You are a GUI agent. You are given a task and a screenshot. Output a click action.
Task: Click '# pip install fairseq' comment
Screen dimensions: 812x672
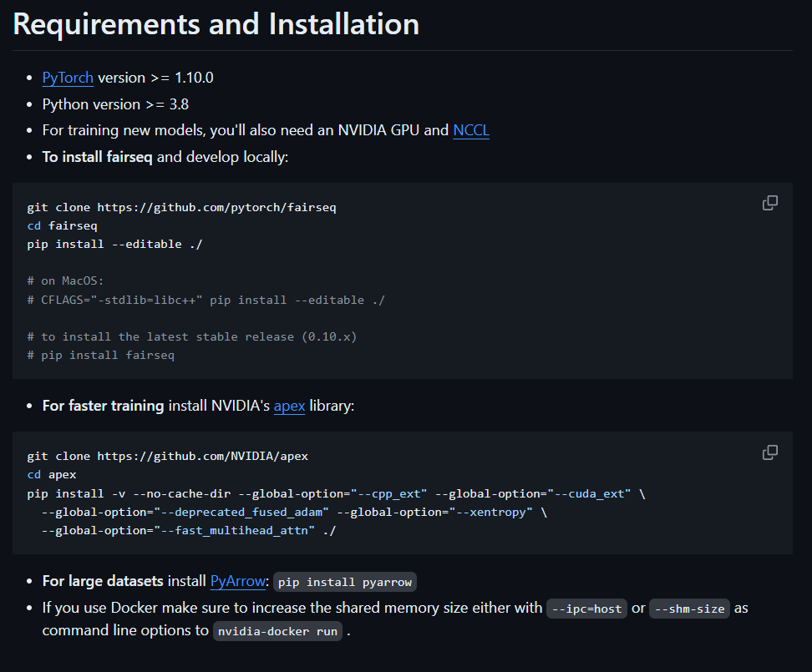[x=101, y=356]
